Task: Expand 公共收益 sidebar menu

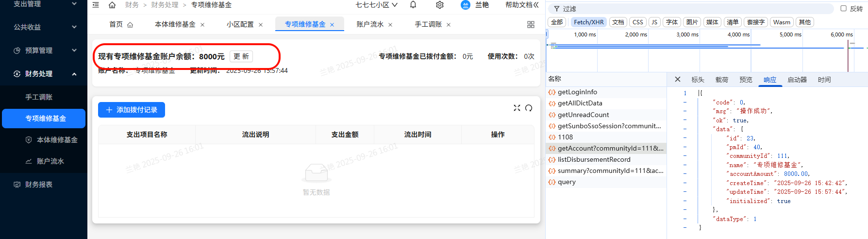Action: (x=44, y=27)
